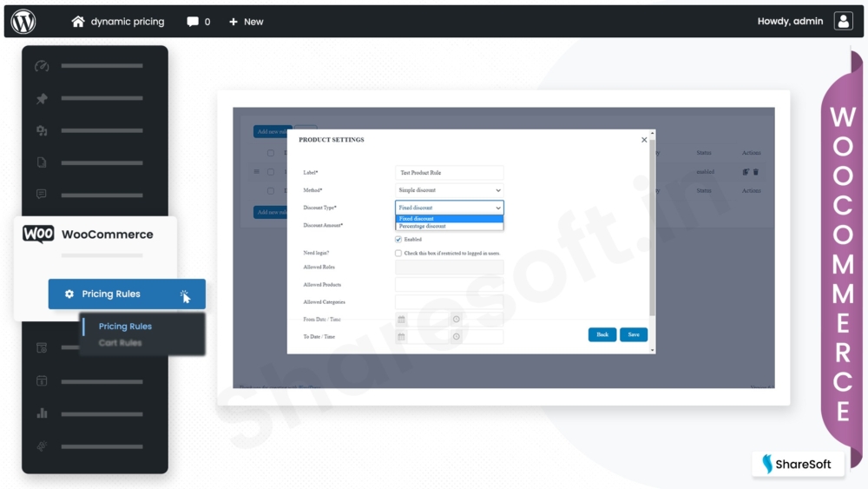Image resolution: width=868 pixels, height=489 pixels.
Task: Click the Allowed Products field
Action: click(449, 285)
